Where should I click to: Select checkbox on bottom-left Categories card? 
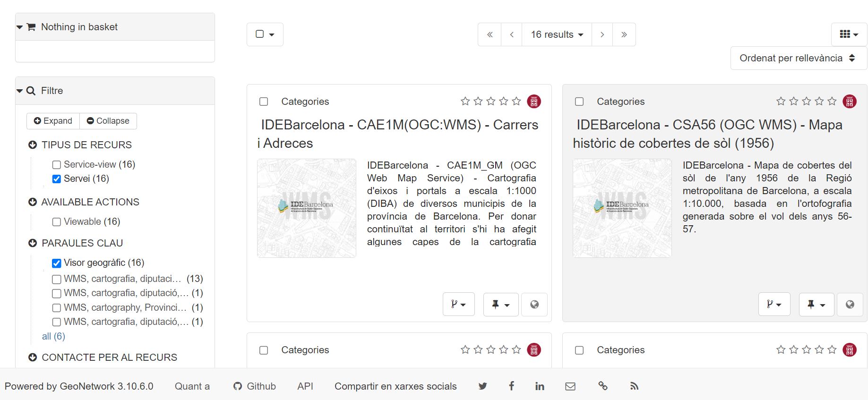point(264,350)
